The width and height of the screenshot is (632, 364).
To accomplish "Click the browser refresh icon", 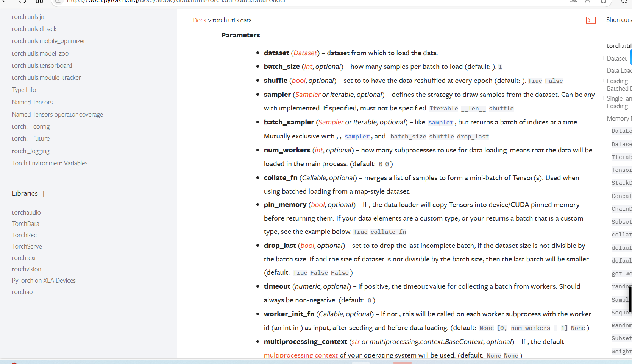I will pyautogui.click(x=22, y=1).
